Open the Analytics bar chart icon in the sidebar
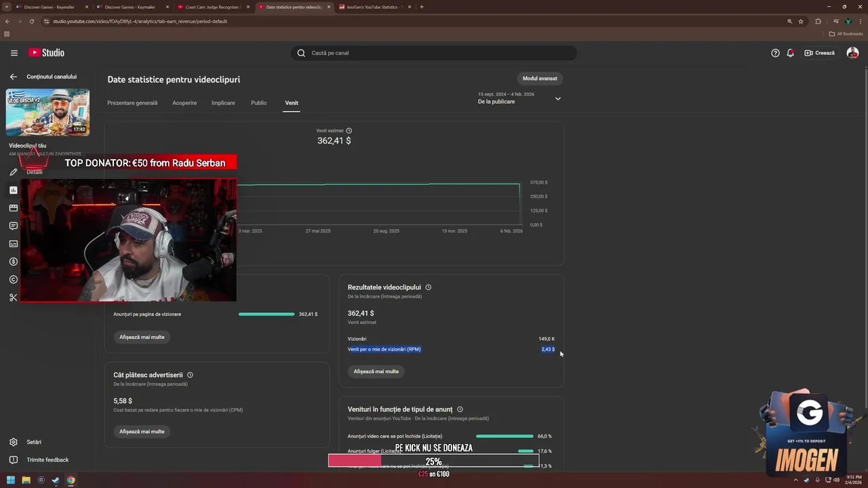 pyautogui.click(x=13, y=190)
